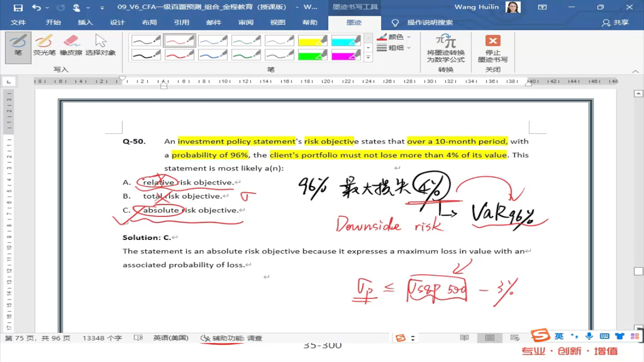Open the 布局 ribbon tab
This screenshot has height=362, width=644.
(x=149, y=23)
